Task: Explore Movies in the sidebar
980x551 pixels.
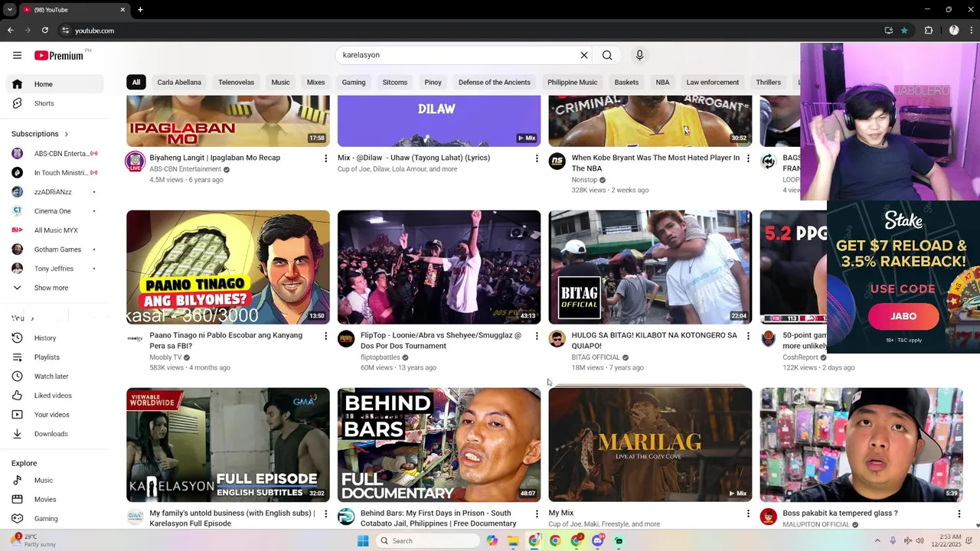Action: pos(54,500)
